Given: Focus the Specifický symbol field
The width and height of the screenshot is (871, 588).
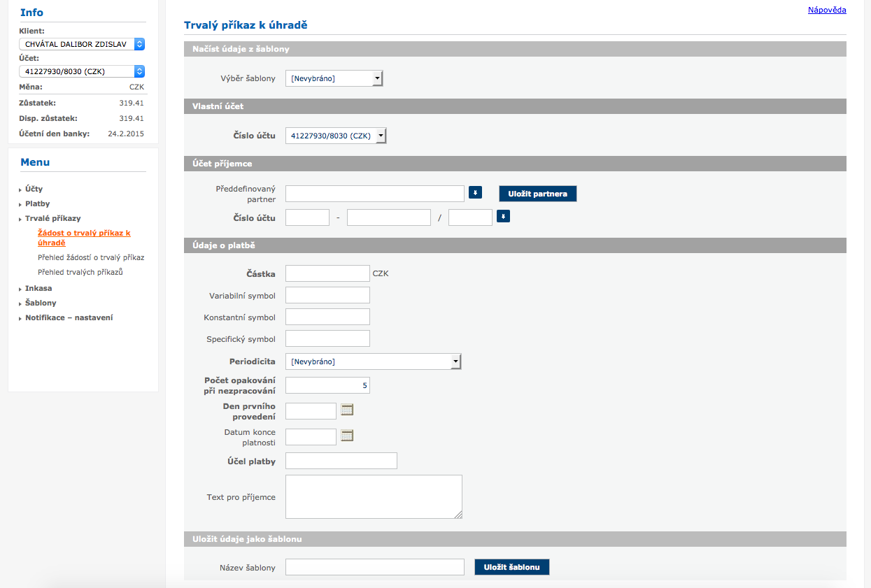Looking at the screenshot, I should coord(327,338).
